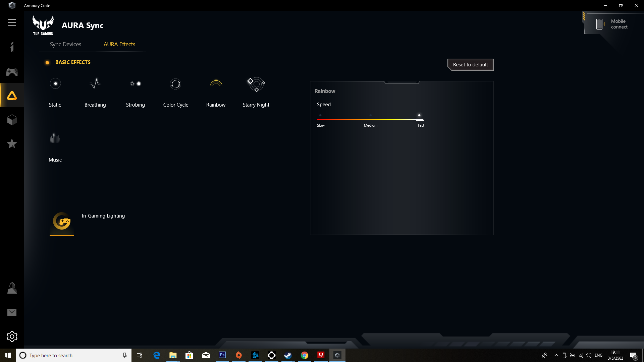Screen dimensions: 644x362
Task: Select the Static lighting effect
Action: pos(55,84)
